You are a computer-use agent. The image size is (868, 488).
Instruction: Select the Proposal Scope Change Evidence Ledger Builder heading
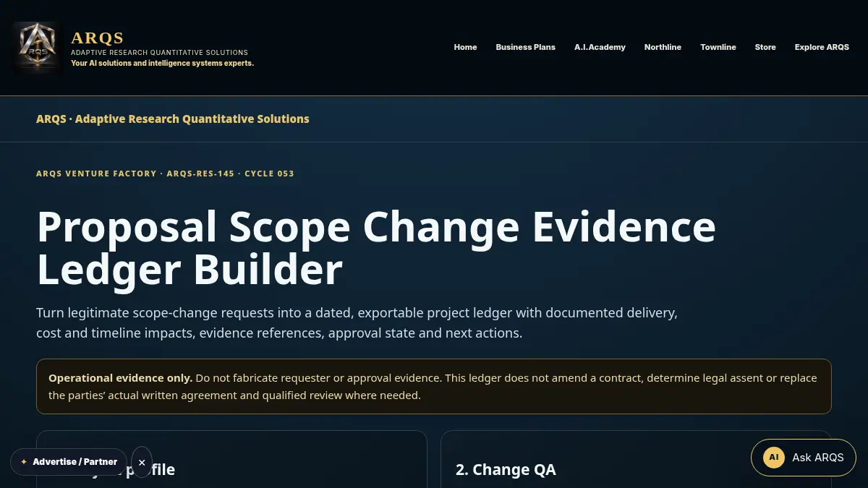[376, 247]
